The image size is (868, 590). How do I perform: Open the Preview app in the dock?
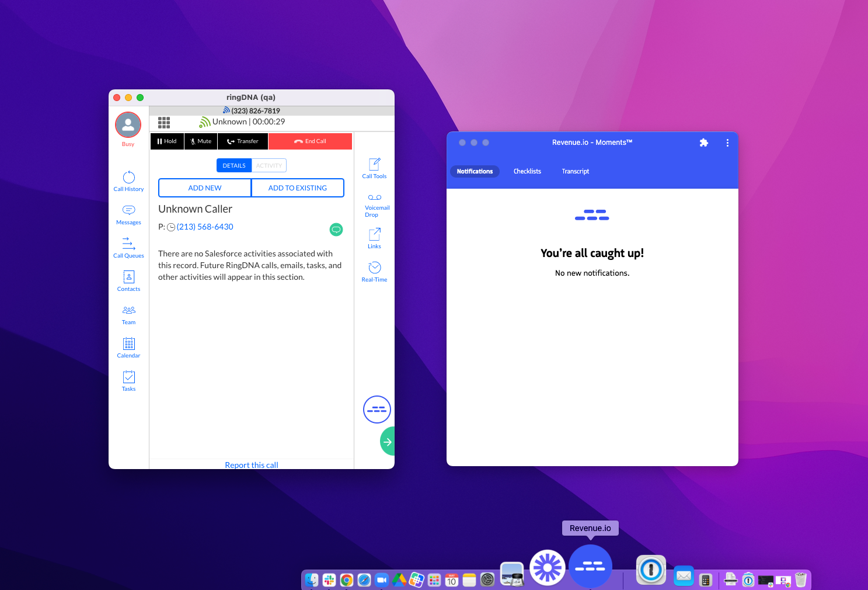513,574
